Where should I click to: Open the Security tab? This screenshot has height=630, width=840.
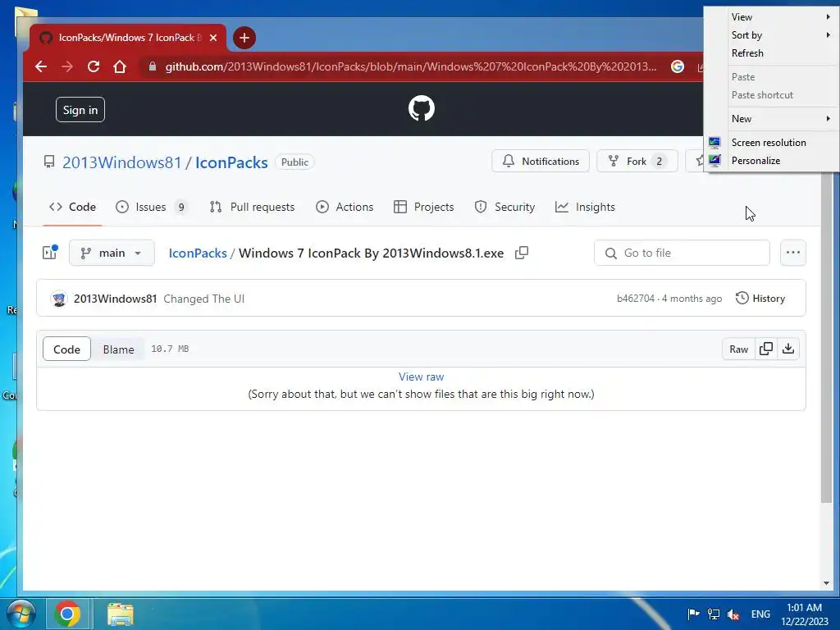(x=504, y=207)
